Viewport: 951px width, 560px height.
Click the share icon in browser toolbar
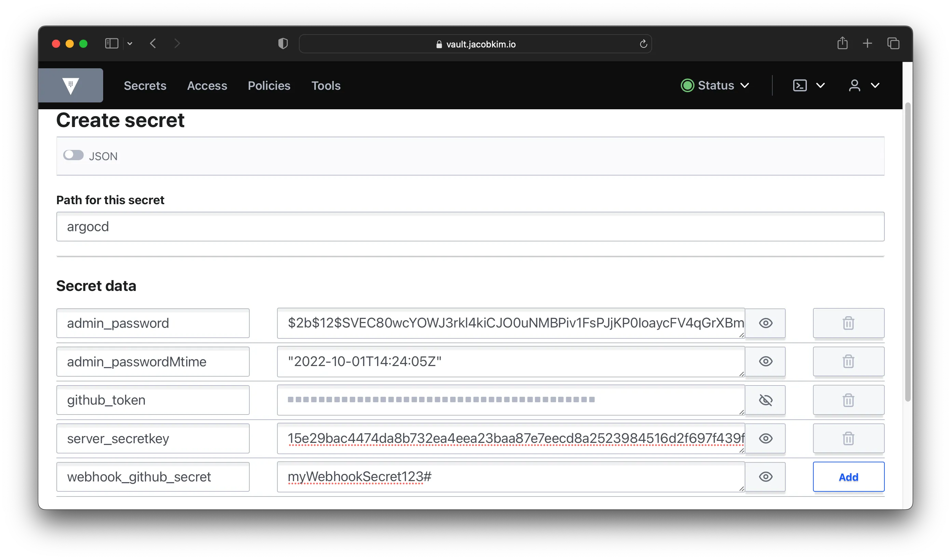[x=843, y=43]
